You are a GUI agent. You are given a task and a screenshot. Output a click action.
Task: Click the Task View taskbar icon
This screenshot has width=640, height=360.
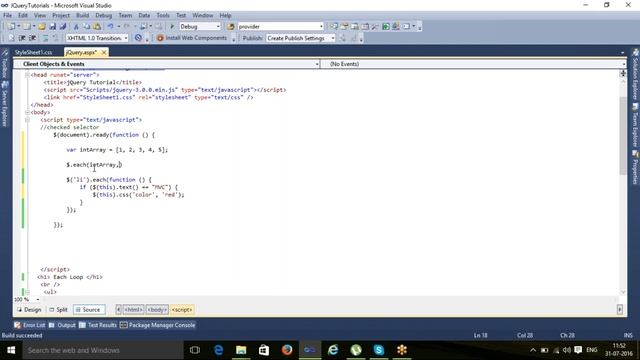pyautogui.click(x=195, y=350)
